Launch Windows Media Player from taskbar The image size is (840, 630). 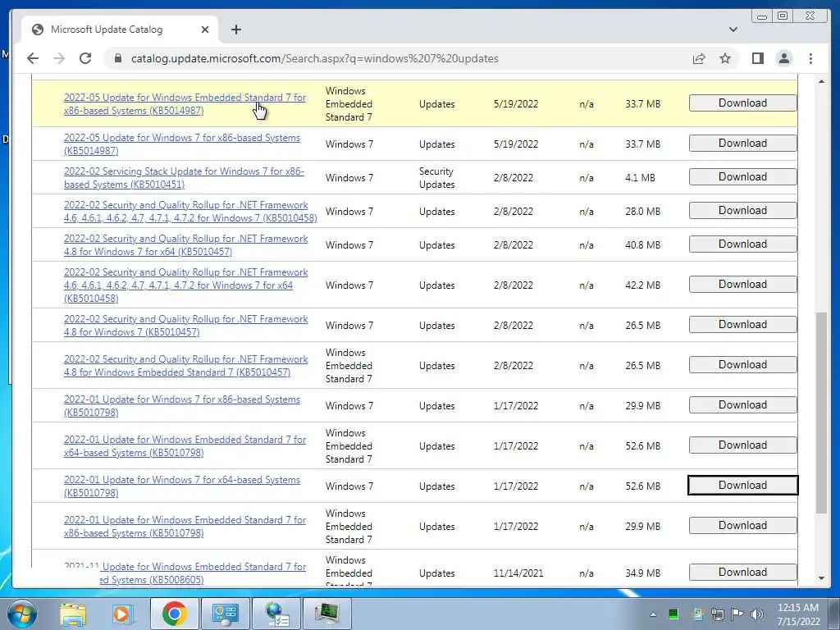121,614
